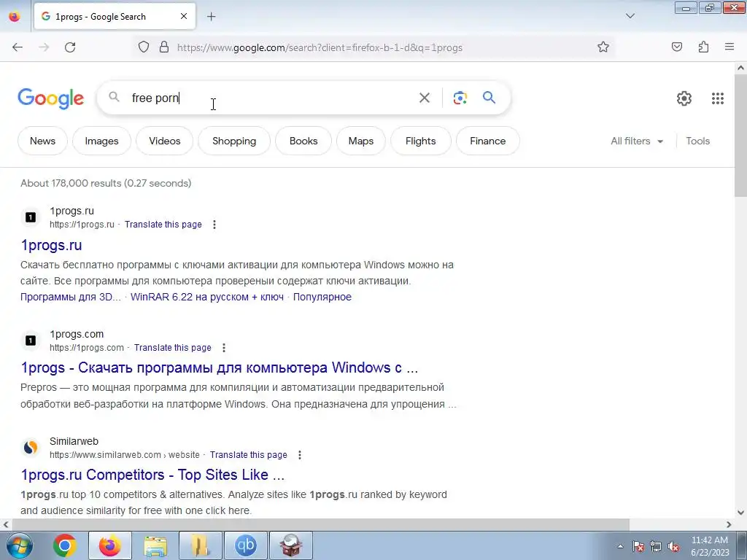
Task: Open the 1progs.ru result title
Action: point(52,245)
